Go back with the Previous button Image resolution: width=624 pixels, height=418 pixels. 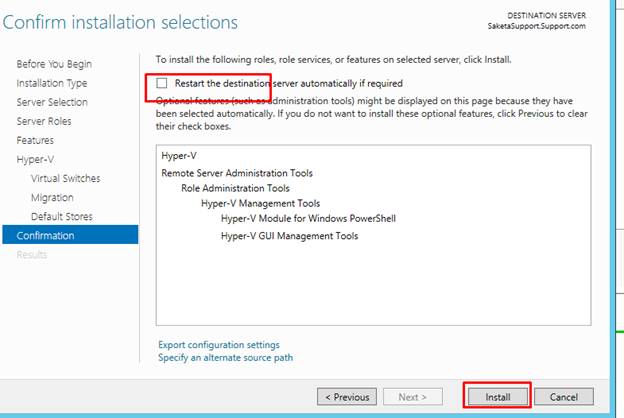346,397
